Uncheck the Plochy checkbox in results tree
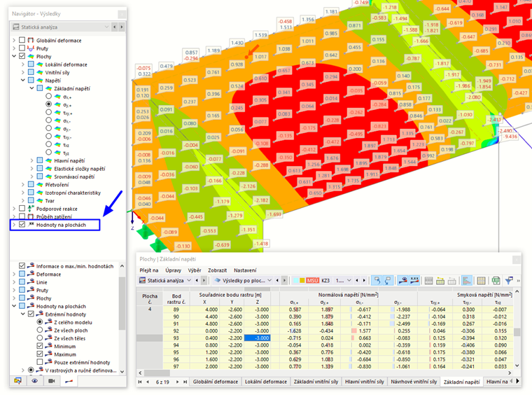 [22, 56]
